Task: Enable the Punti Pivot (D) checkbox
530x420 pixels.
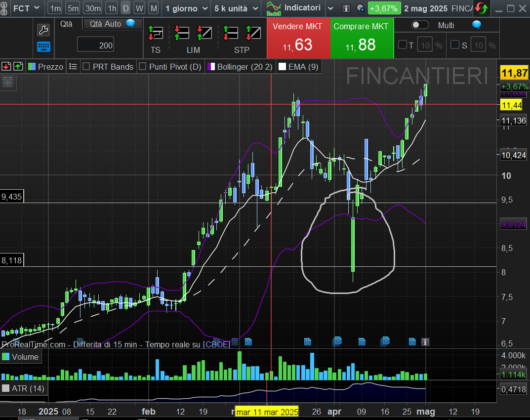Action: point(143,66)
